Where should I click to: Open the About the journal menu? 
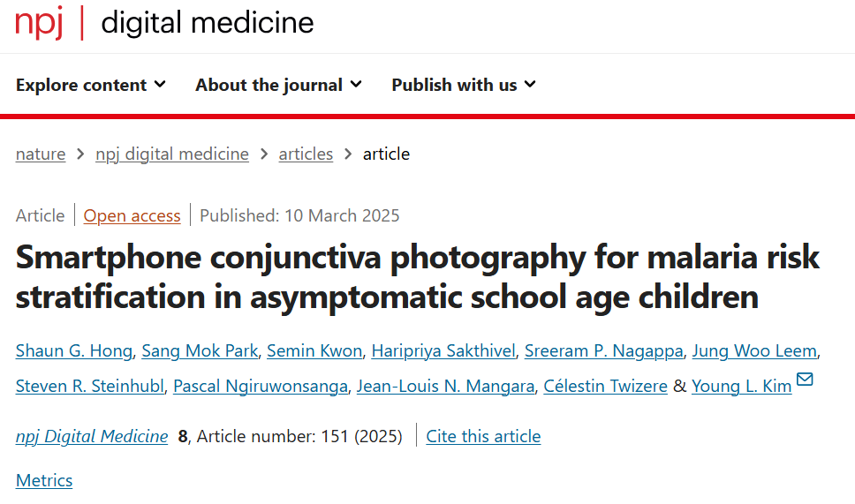coord(278,85)
